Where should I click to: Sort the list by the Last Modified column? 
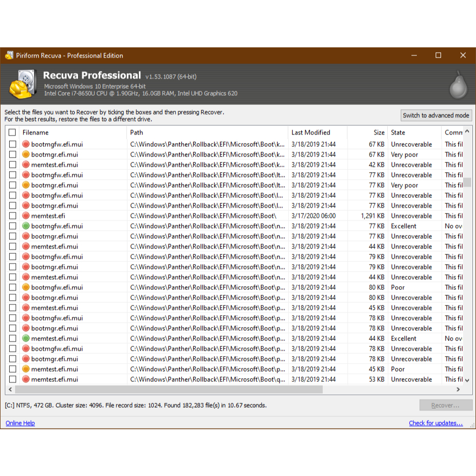tap(311, 132)
